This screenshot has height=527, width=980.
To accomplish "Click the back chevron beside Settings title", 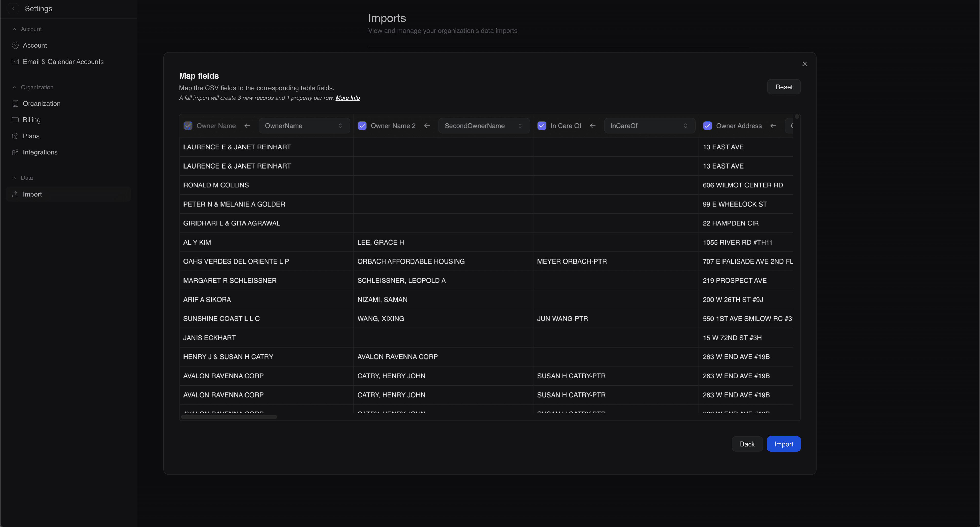I will [13, 8].
